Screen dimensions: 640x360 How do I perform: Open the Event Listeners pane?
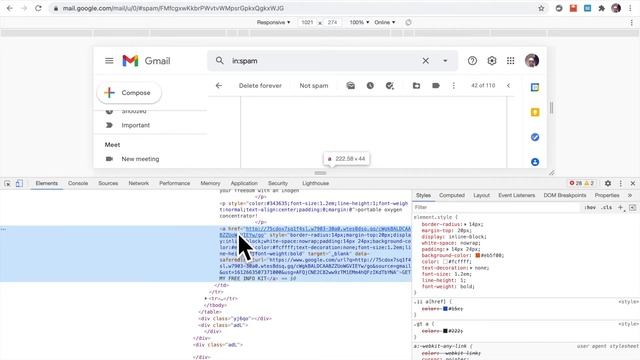click(517, 196)
